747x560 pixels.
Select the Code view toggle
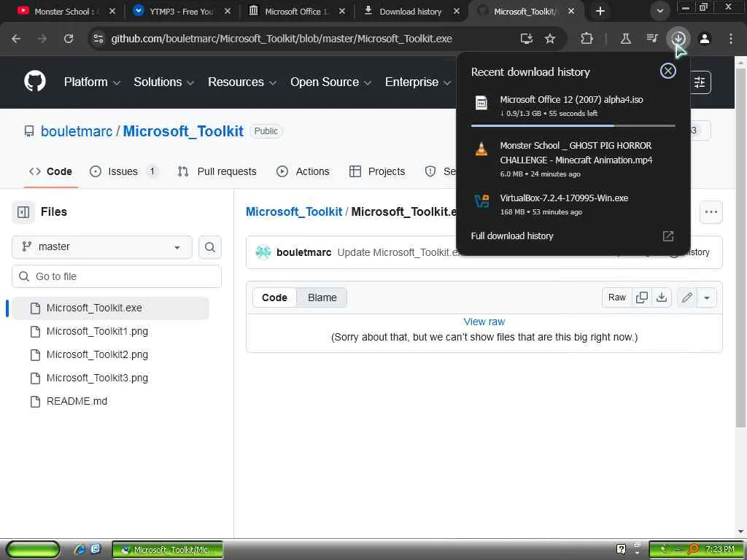coord(274,297)
